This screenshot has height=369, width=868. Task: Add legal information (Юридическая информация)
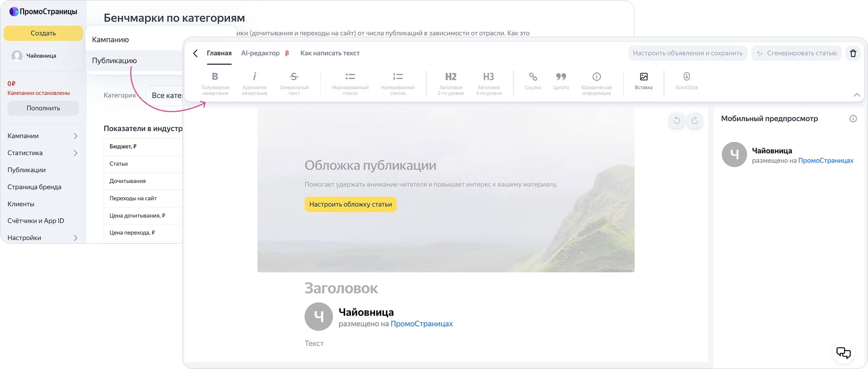click(x=596, y=83)
